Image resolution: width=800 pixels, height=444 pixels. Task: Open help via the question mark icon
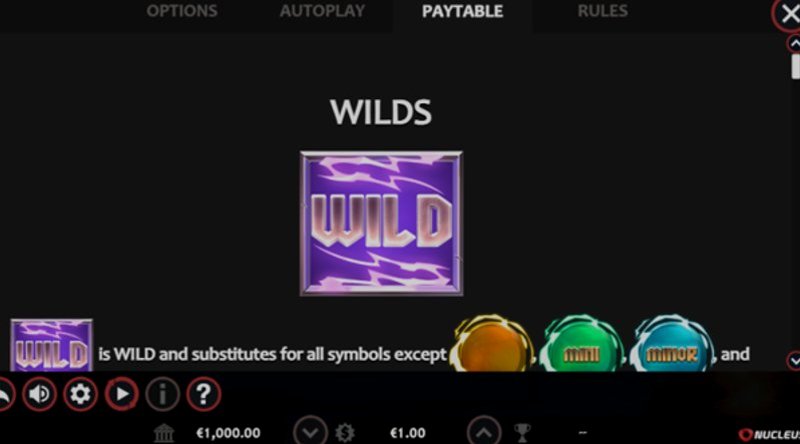tap(204, 394)
